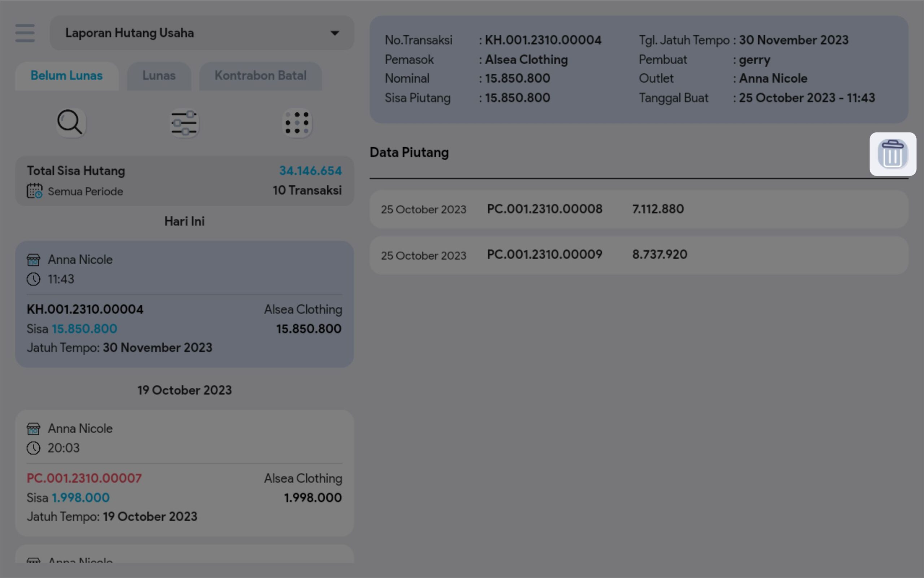Click clock icon beside 20:03
924x578 pixels.
point(33,448)
